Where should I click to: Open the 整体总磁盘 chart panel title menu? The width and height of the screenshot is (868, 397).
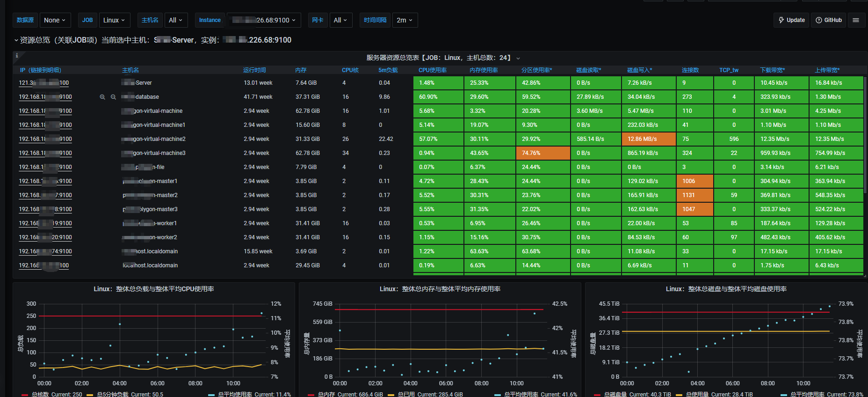(x=726, y=289)
